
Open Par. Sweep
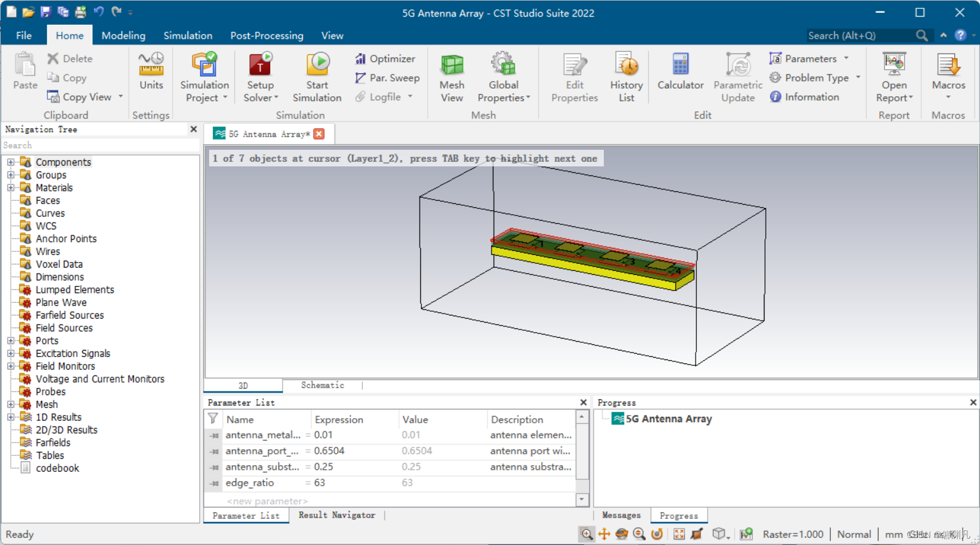click(x=387, y=78)
